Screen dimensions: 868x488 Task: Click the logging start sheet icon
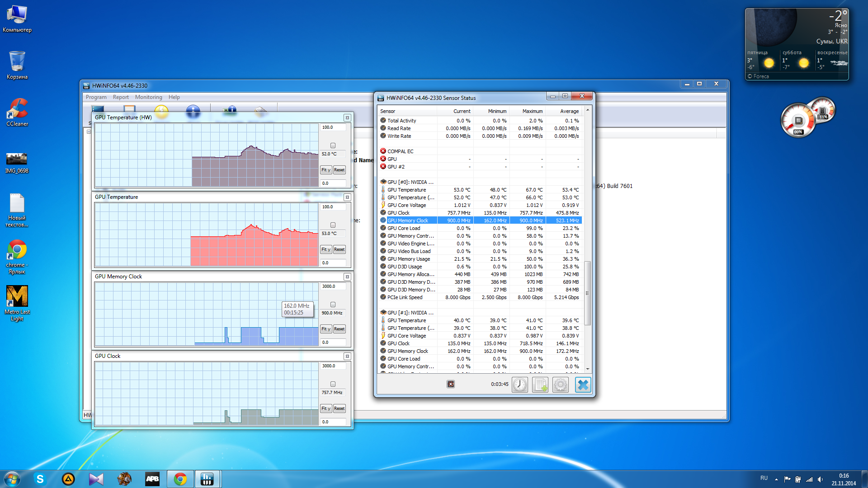coord(540,385)
